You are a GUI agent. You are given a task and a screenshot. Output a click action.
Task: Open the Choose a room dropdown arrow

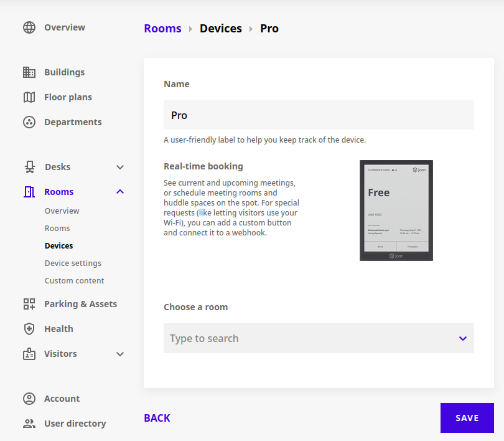coord(463,338)
